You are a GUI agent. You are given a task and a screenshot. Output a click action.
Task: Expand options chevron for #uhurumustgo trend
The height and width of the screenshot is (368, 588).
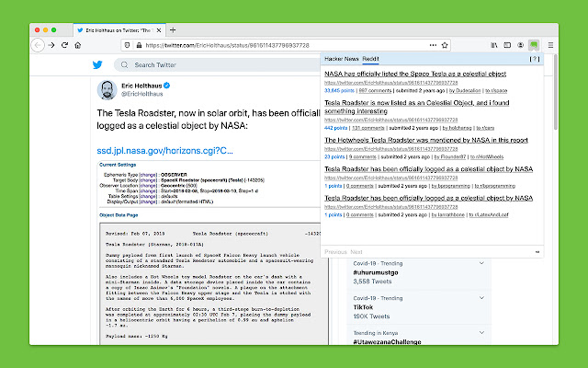[481, 263]
